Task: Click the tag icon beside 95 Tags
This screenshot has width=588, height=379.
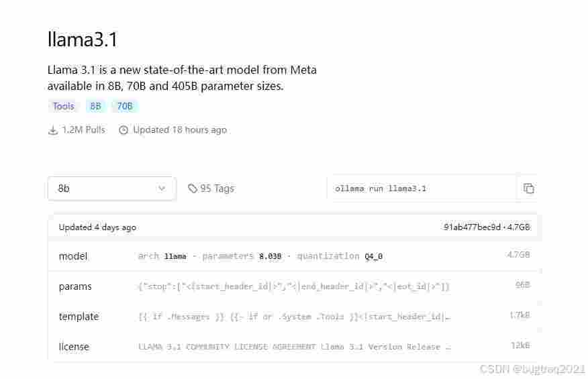Action: tap(193, 188)
